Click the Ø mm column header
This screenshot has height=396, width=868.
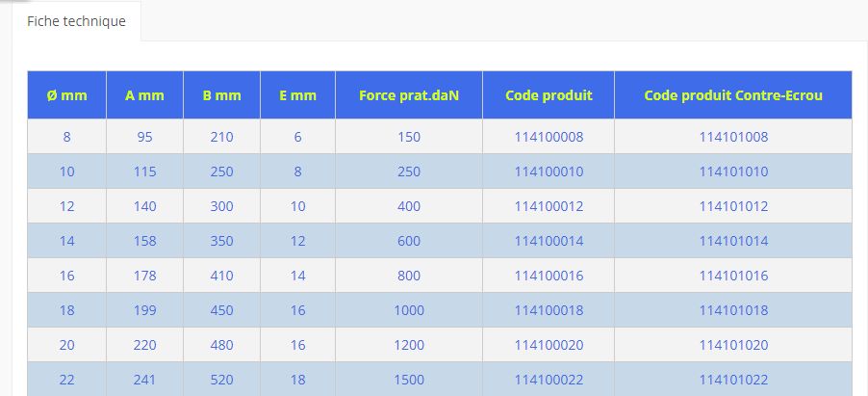[x=66, y=95]
